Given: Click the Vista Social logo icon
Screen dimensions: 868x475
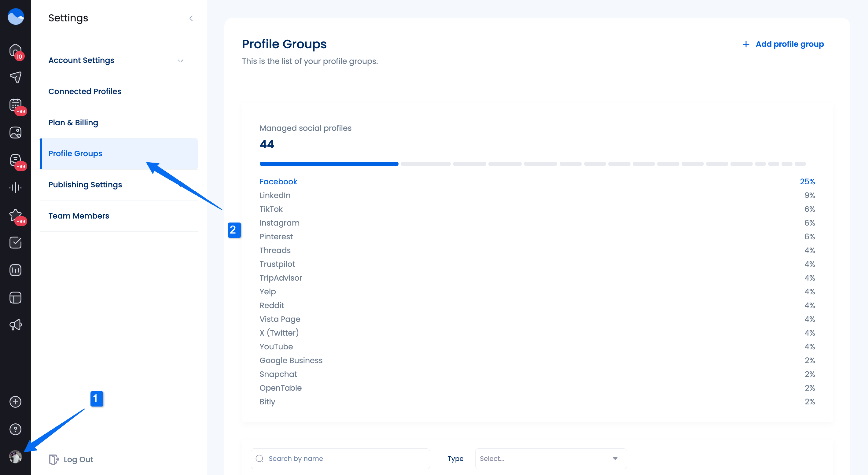Looking at the screenshot, I should [x=16, y=17].
